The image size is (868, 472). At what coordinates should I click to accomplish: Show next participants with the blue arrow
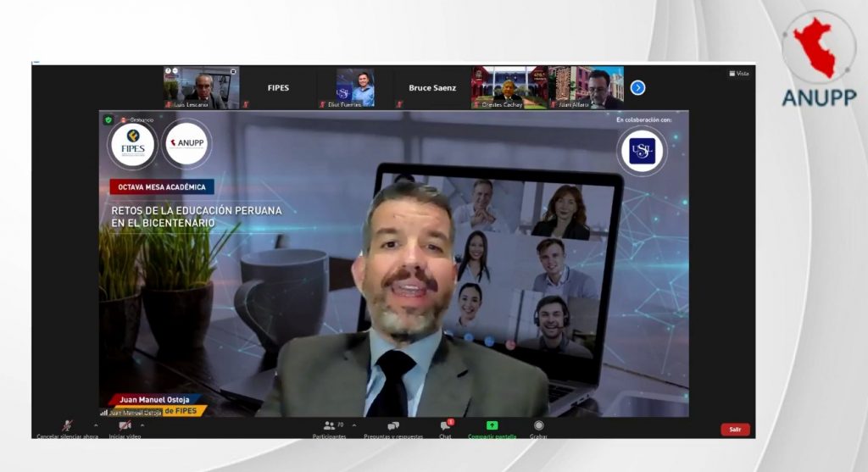tap(637, 87)
